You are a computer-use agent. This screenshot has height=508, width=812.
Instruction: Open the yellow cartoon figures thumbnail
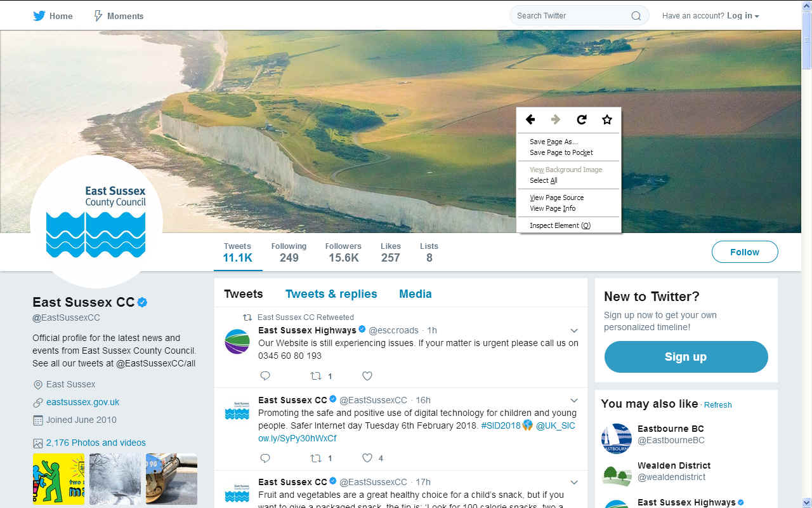point(58,479)
